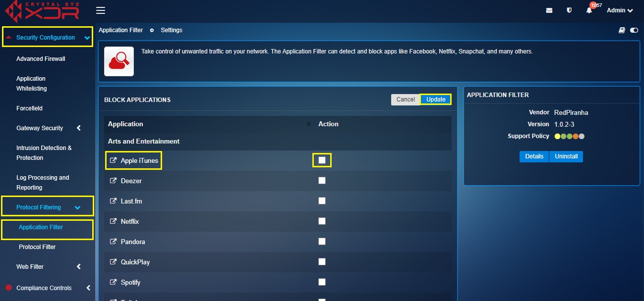
Task: Select Application Filter sidebar submenu item
Action: (x=41, y=227)
